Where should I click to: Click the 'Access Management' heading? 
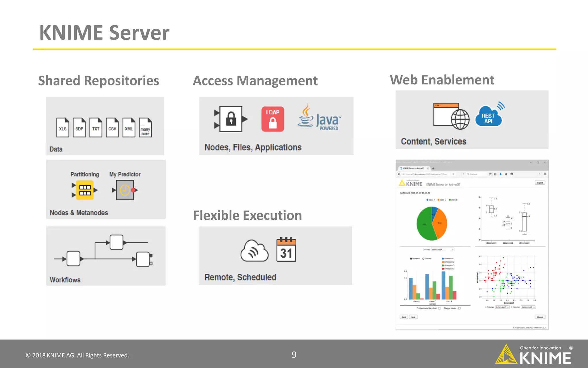tap(255, 80)
